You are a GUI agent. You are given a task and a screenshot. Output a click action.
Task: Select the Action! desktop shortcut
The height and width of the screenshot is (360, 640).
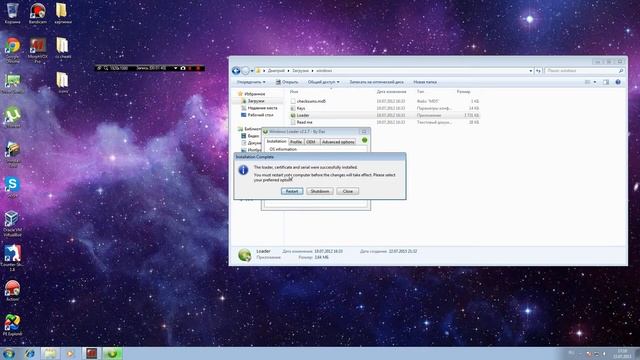coord(12,291)
